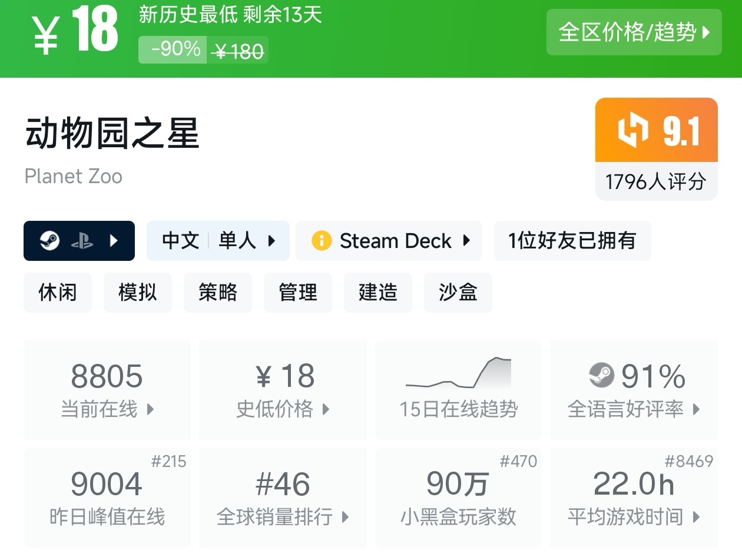Expand the 中文 单人 language details
This screenshot has width=742, height=560.
[218, 241]
